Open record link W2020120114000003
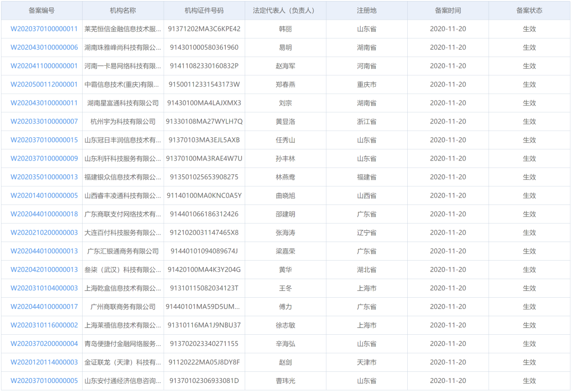This screenshot has height=392, width=572. pos(44,362)
